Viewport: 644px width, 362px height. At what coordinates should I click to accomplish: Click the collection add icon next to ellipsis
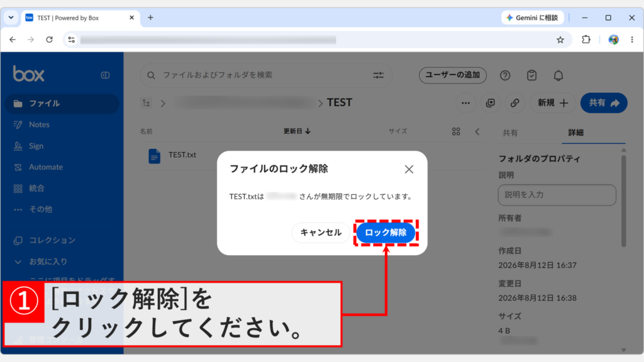pyautogui.click(x=491, y=103)
